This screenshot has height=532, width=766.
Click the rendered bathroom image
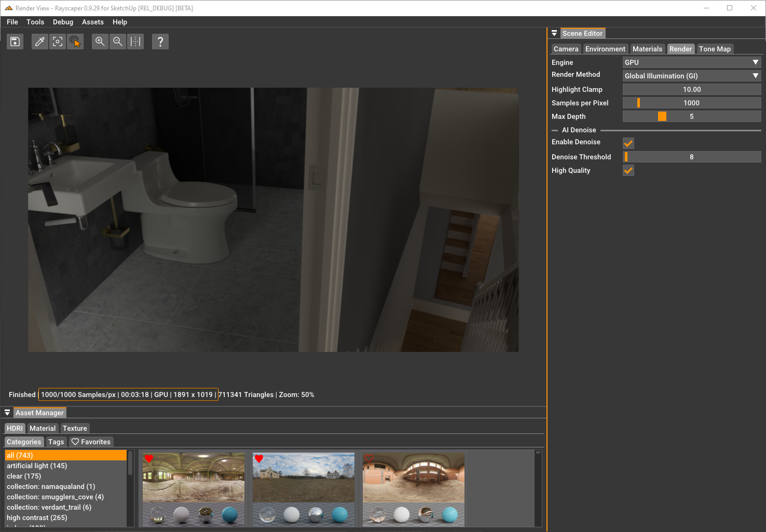pos(273,220)
